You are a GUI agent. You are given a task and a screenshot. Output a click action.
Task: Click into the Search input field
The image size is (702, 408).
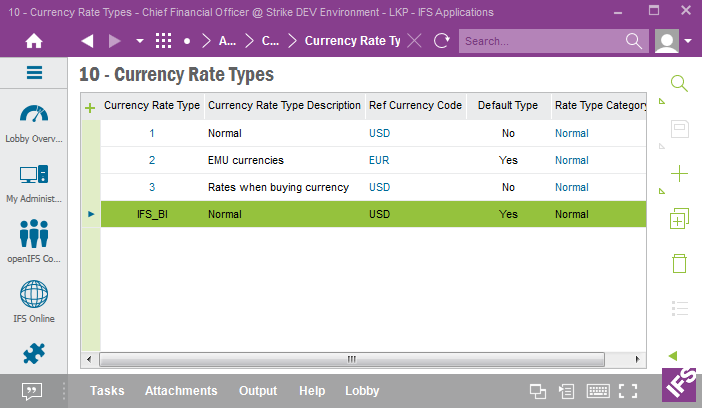[x=541, y=41]
